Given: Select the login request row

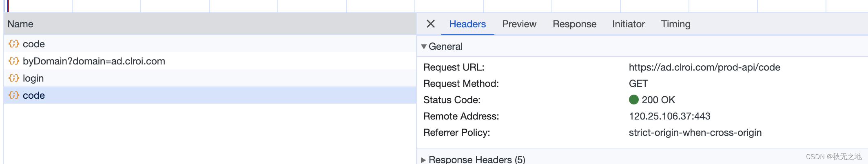Looking at the screenshot, I should click(x=33, y=78).
